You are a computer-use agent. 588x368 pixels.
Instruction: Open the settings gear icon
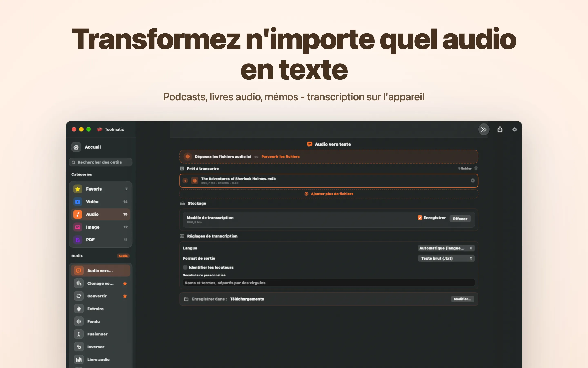point(515,129)
